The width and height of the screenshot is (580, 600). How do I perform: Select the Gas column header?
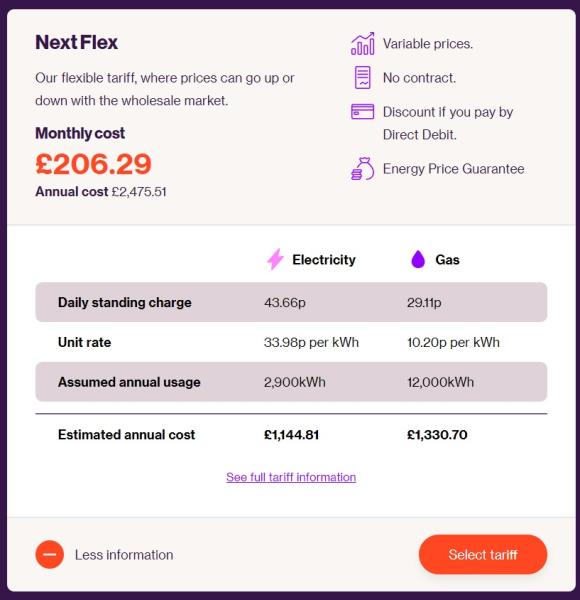447,260
